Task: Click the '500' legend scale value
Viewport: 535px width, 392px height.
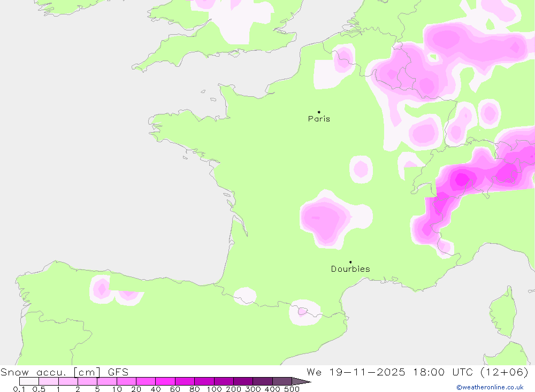Action: [x=292, y=389]
